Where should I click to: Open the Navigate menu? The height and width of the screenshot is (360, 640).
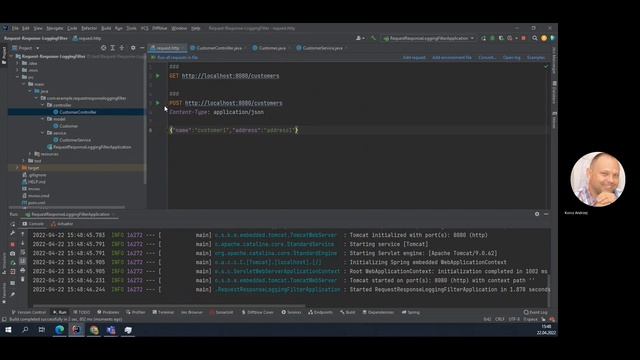coord(55,28)
